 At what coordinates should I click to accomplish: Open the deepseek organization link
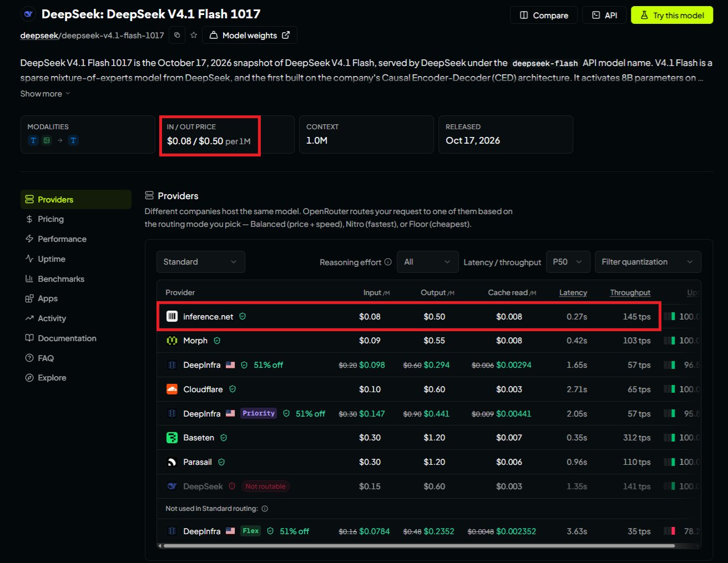[x=39, y=35]
